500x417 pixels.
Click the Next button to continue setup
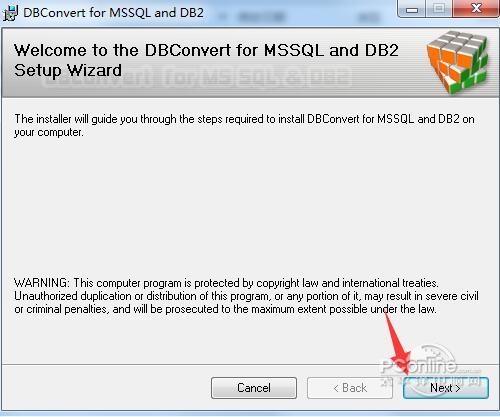pos(446,388)
